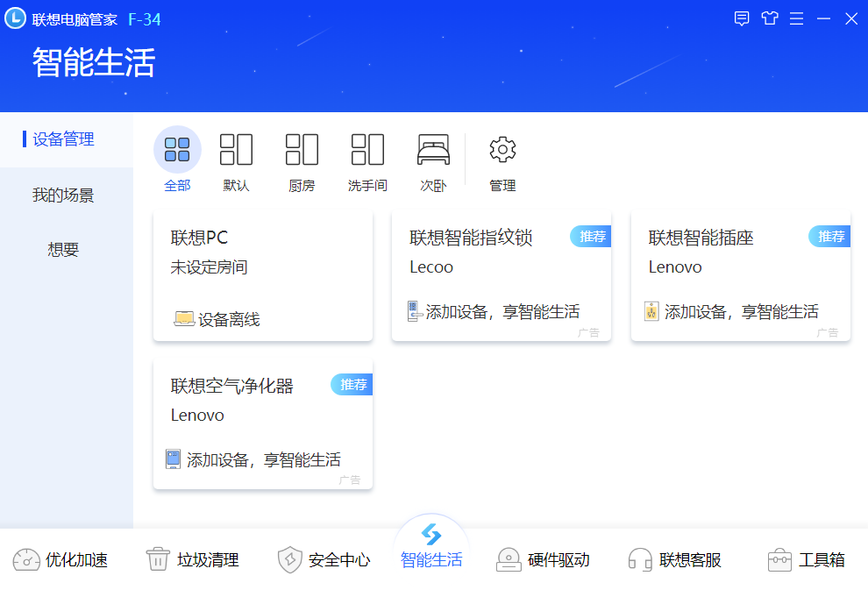This screenshot has height=590, width=868.
Task: Click the 智能生活 page heading
Action: (x=94, y=62)
